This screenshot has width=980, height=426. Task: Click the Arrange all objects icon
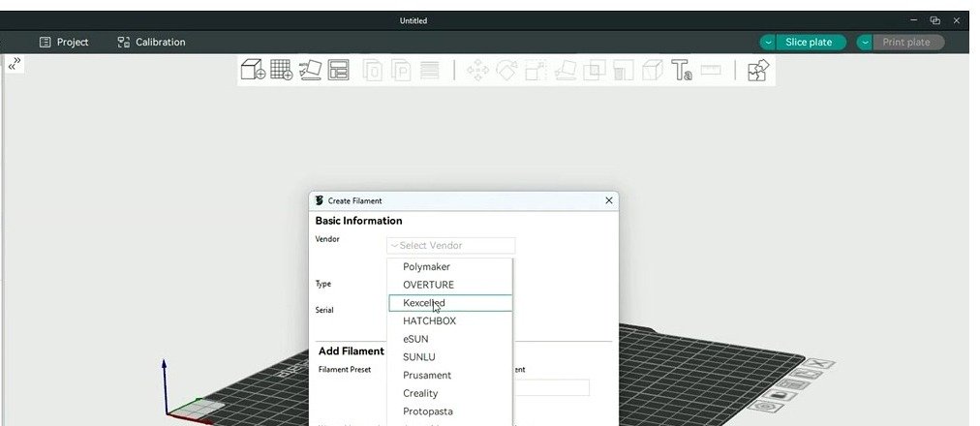coord(338,70)
